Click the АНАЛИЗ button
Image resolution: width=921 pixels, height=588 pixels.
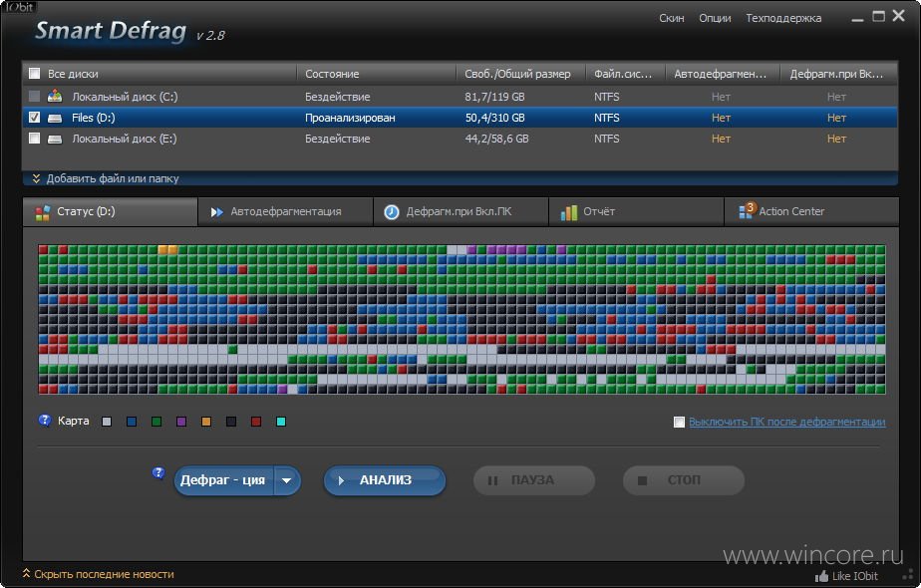pos(385,480)
